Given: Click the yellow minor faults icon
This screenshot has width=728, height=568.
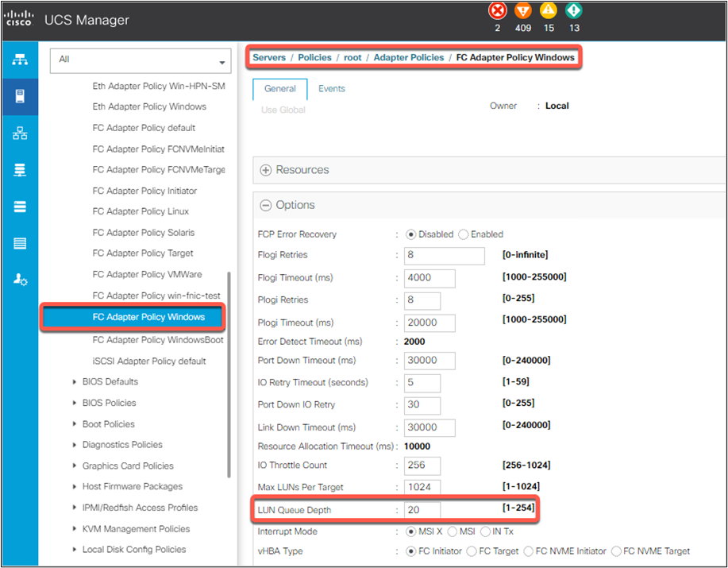Looking at the screenshot, I should point(549,10).
